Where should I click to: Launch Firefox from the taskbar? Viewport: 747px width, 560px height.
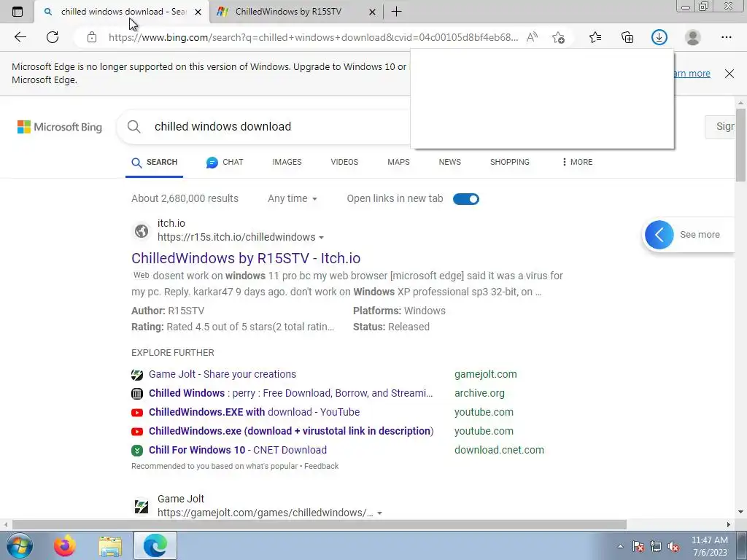(x=65, y=545)
